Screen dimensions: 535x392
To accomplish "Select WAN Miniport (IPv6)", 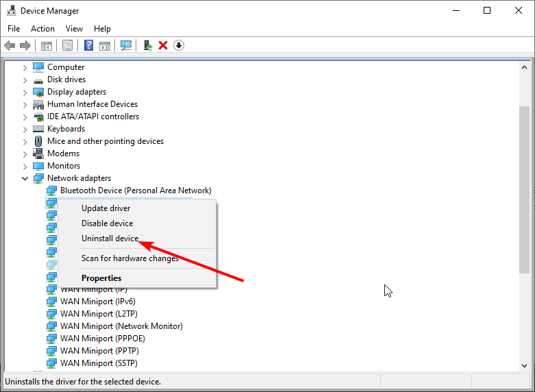I will point(98,302).
